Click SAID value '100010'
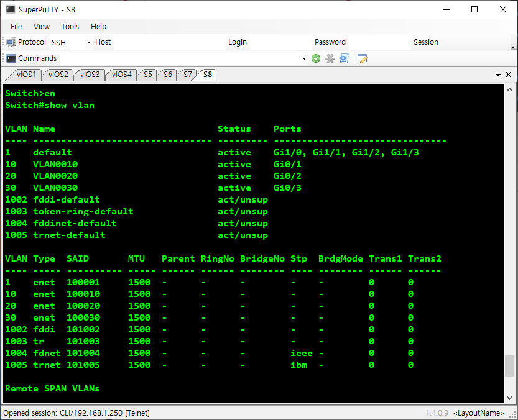 (x=83, y=294)
